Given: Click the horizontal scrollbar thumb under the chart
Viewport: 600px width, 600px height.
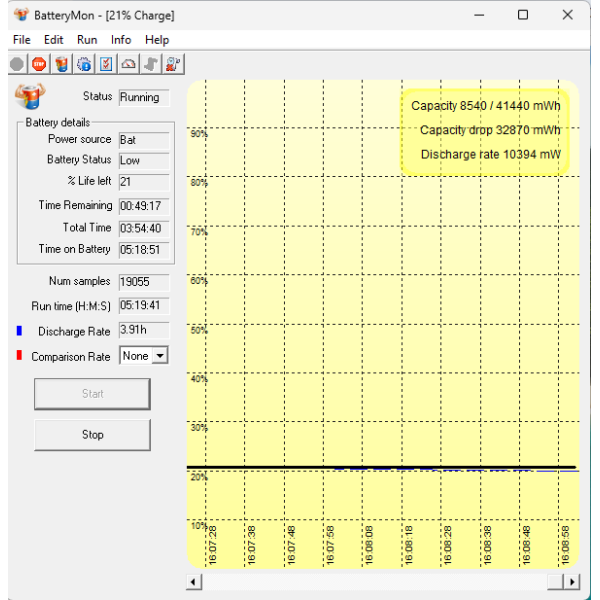Looking at the screenshot, I should (x=556, y=582).
